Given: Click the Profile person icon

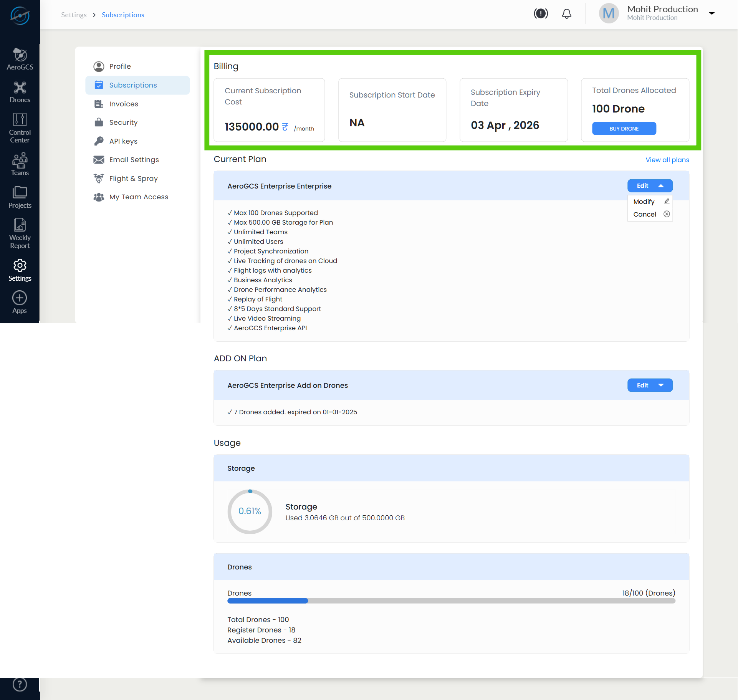Looking at the screenshot, I should [99, 66].
